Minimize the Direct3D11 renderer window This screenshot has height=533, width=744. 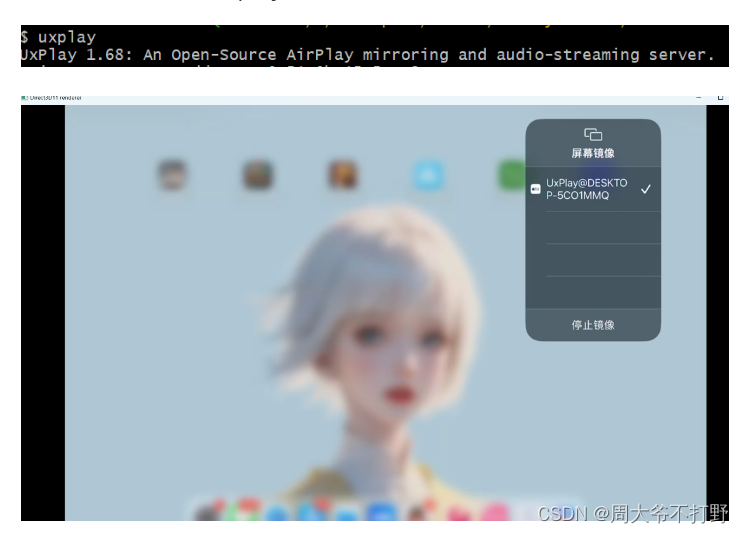[698, 97]
